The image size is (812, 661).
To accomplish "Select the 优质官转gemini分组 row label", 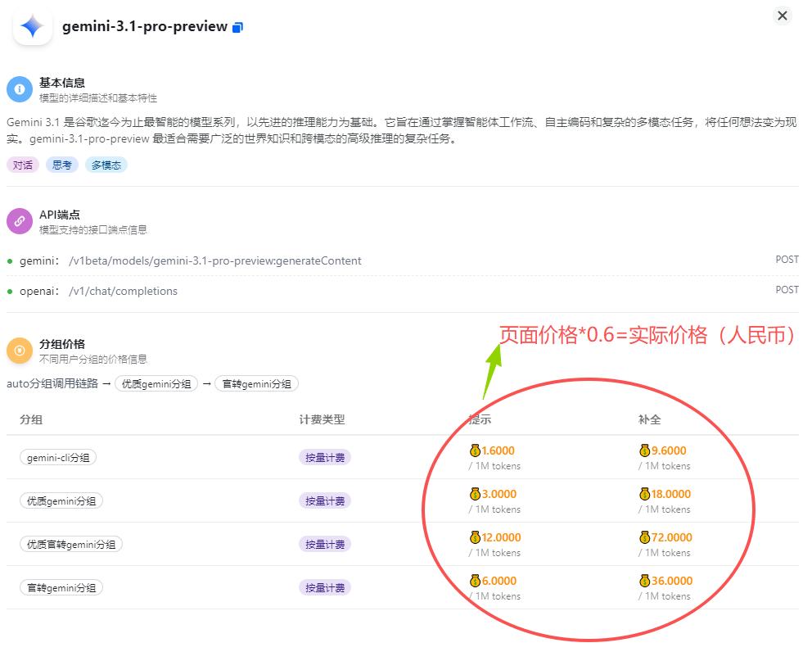I will pos(71,545).
